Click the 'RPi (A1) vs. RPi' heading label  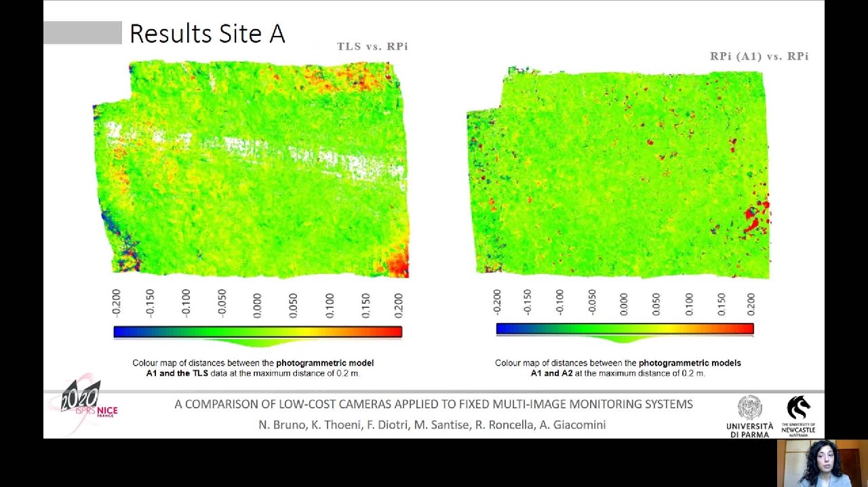[759, 56]
